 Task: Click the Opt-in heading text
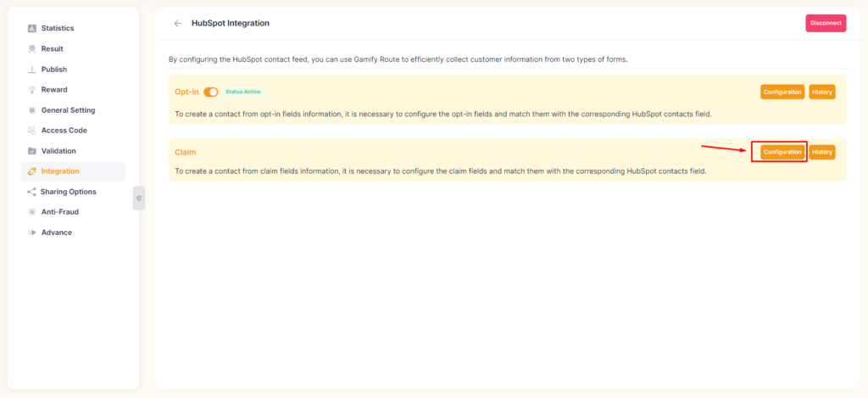[186, 92]
